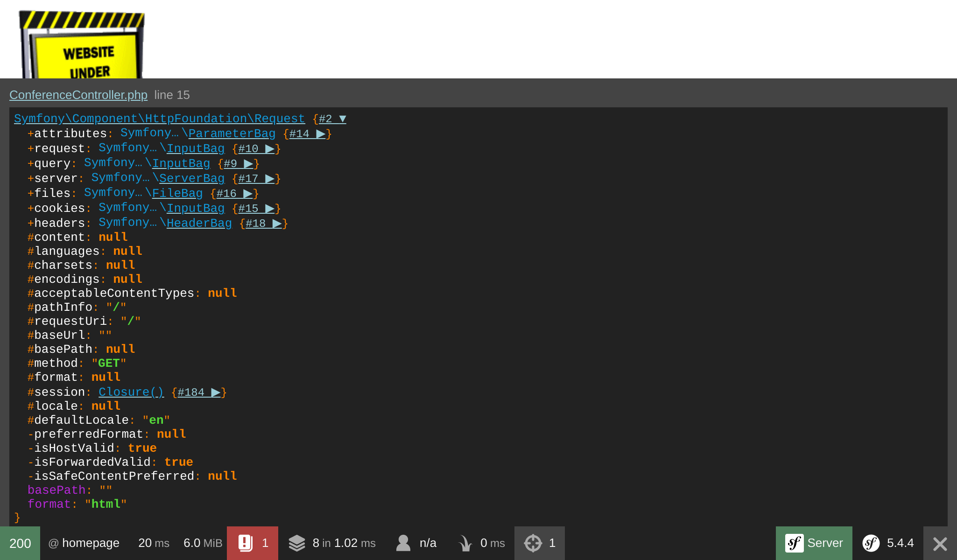The image size is (957, 560).
Task: Expand the Closure #184 session value
Action: click(198, 392)
